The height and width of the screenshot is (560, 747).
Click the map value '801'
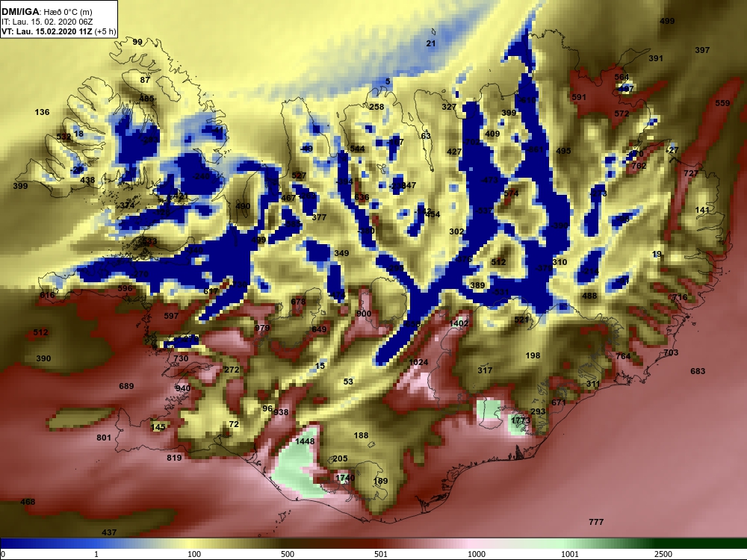click(x=104, y=438)
